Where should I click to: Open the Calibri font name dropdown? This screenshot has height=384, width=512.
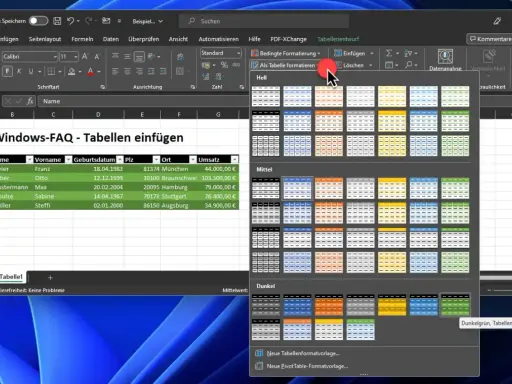tap(55, 57)
